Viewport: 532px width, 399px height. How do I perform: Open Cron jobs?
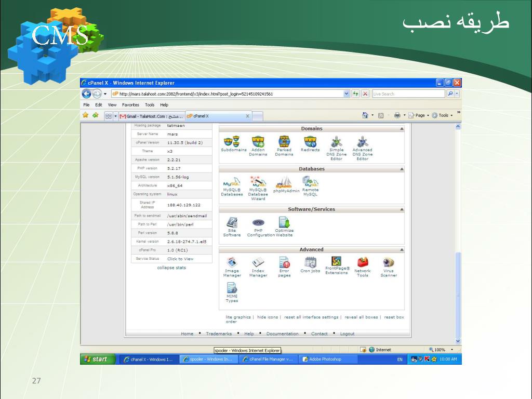310,265
